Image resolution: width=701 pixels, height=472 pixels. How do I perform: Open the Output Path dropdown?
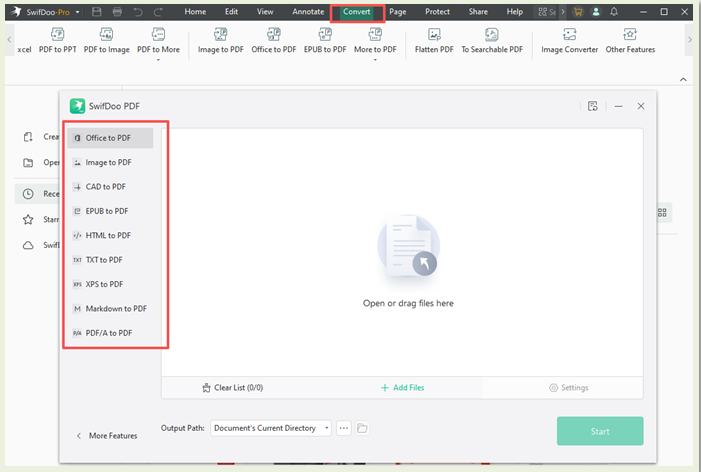click(271, 428)
